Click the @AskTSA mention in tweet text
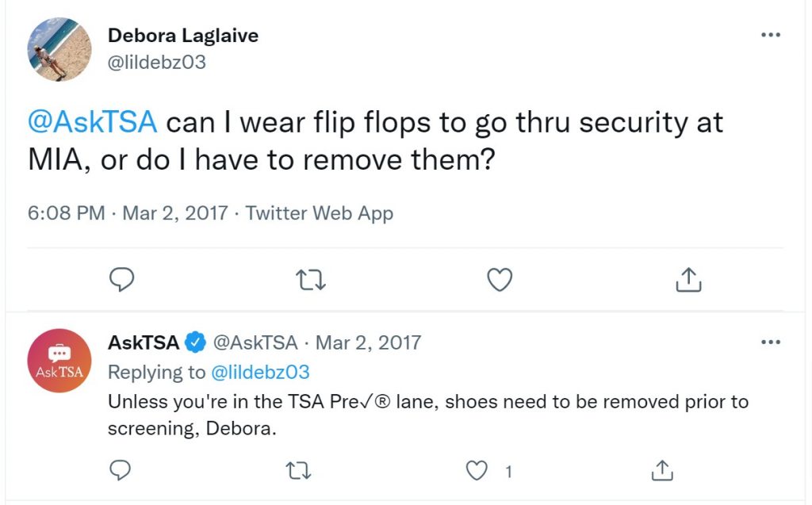Image resolution: width=812 pixels, height=505 pixels. coord(92,122)
